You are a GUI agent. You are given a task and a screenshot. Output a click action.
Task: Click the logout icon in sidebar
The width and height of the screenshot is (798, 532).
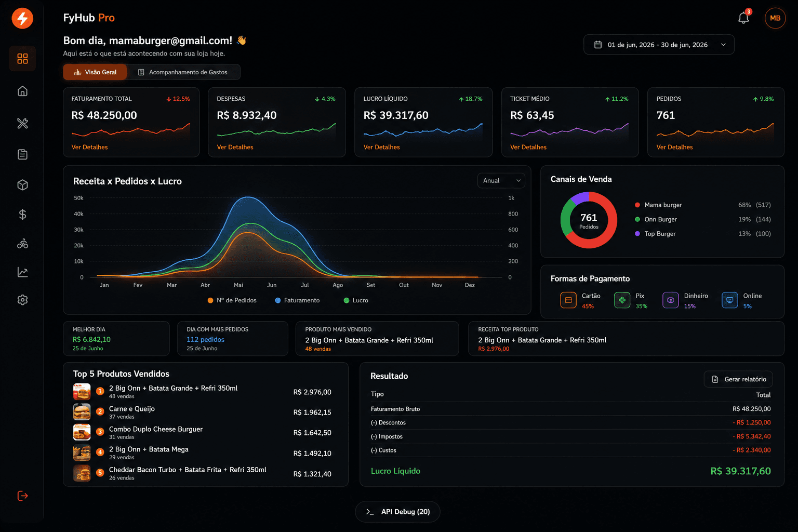coord(22,496)
